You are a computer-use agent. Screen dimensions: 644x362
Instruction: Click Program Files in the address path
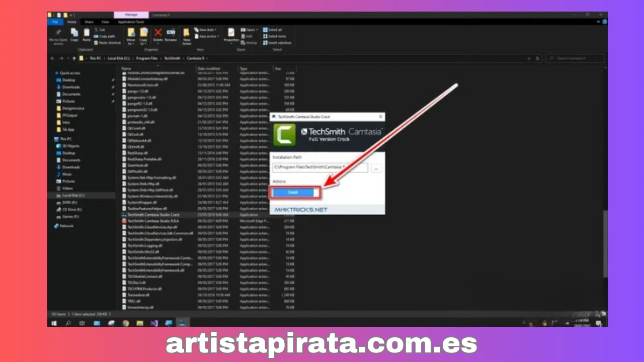[x=146, y=58]
